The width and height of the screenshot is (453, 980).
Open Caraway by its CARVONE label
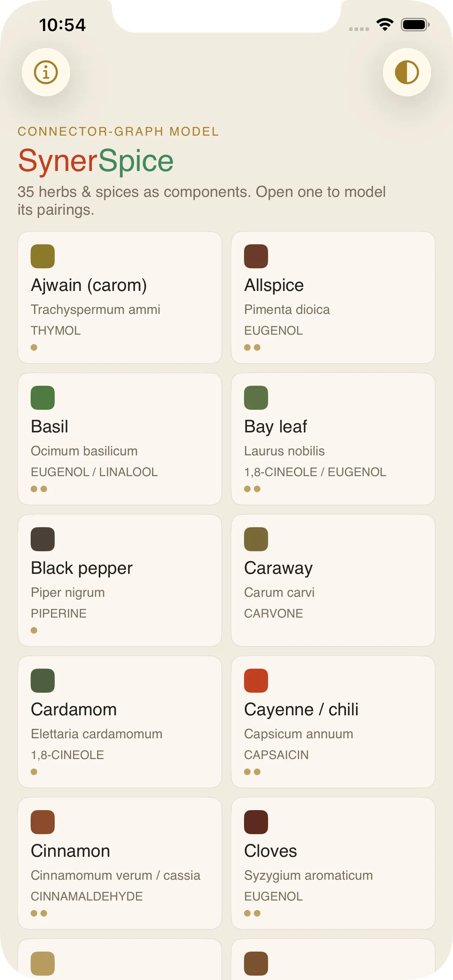[273, 613]
